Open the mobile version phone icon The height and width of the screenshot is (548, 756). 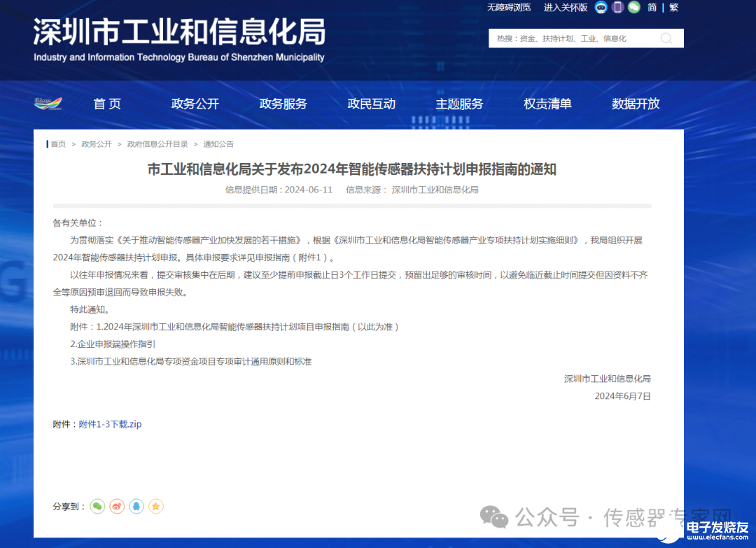(x=617, y=7)
